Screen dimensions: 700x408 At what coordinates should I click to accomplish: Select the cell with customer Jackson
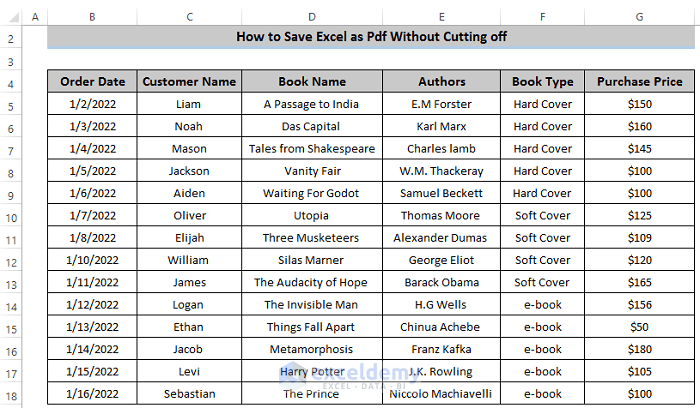pos(189,171)
